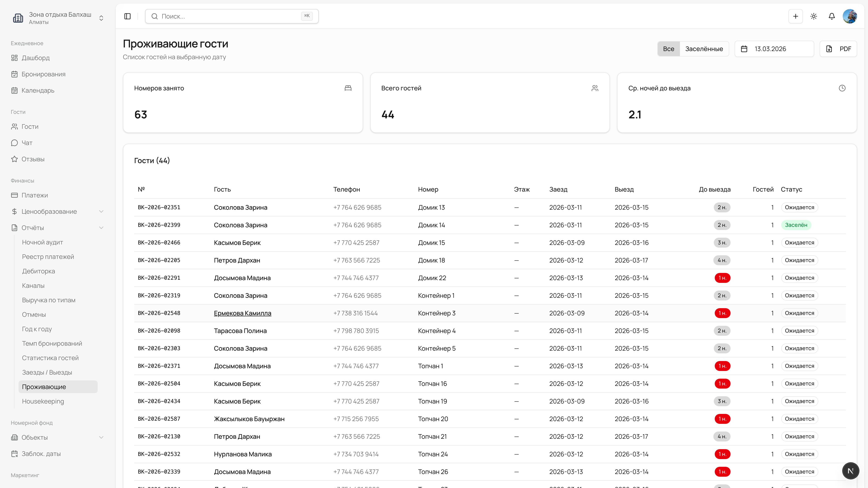Image resolution: width=868 pixels, height=488 pixels.
Task: Download guest list as PDF
Action: 838,49
